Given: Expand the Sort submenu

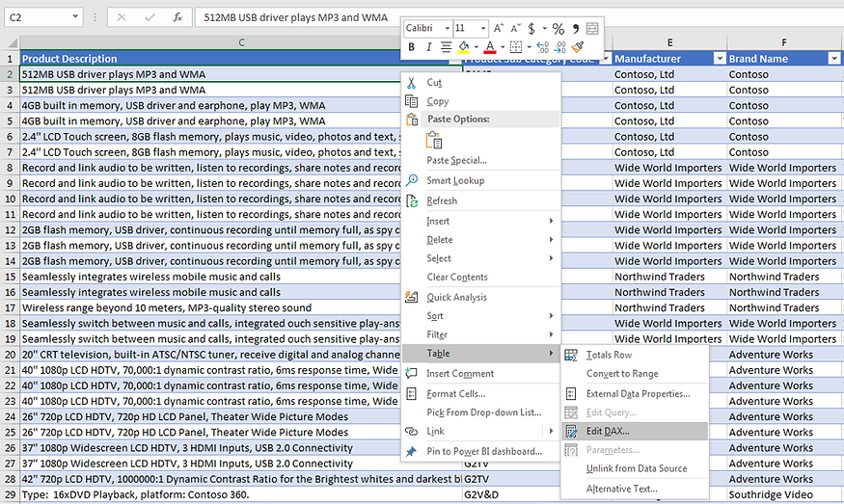Looking at the screenshot, I should tap(481, 316).
